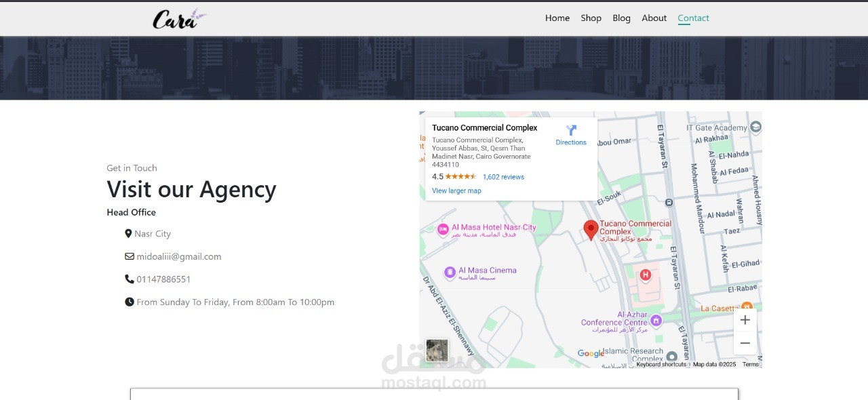Click the opening hours Sunday To Friday text

235,302
